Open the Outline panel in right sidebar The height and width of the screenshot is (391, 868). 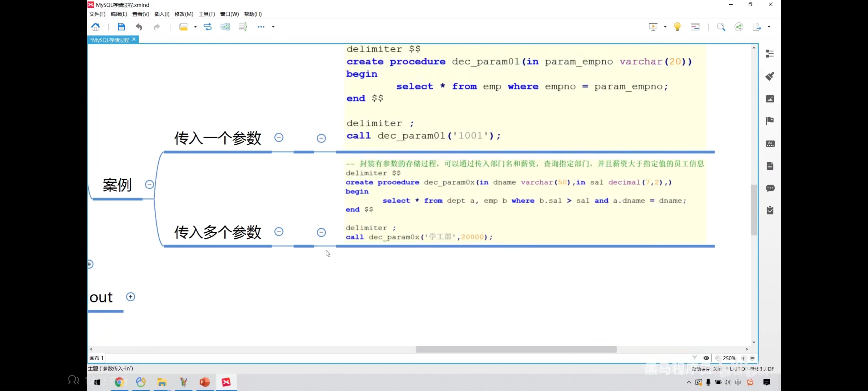770,54
